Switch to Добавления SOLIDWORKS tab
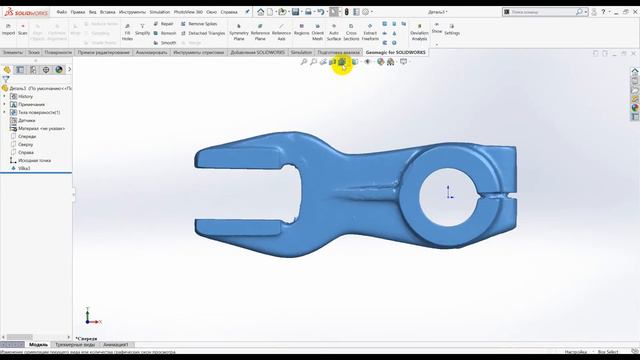This screenshot has width=640, height=360. pos(258,52)
